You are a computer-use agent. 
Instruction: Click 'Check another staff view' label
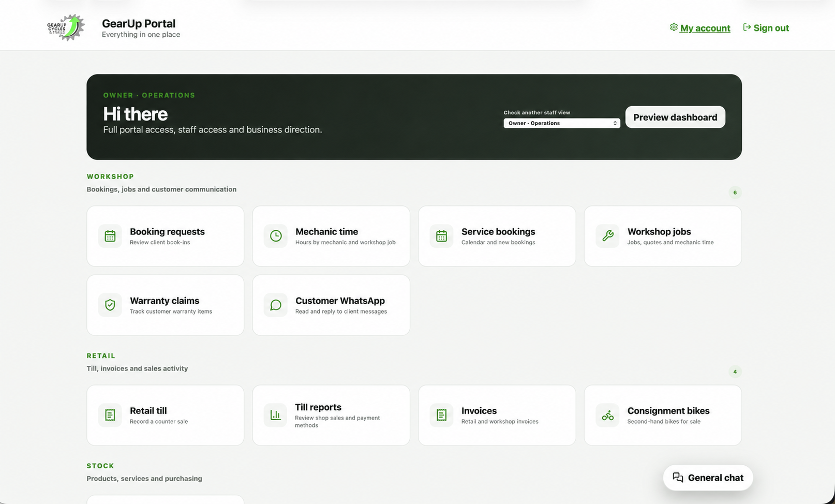tap(537, 112)
